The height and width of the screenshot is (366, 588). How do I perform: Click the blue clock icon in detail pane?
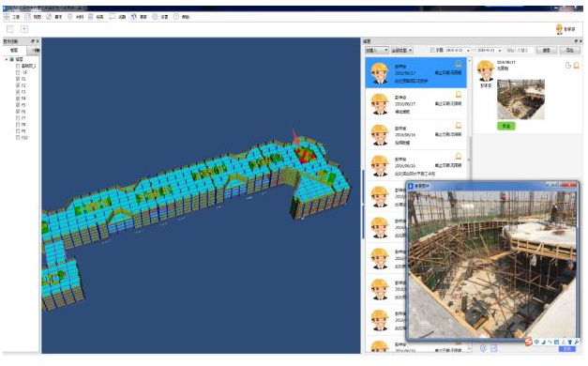(x=567, y=66)
